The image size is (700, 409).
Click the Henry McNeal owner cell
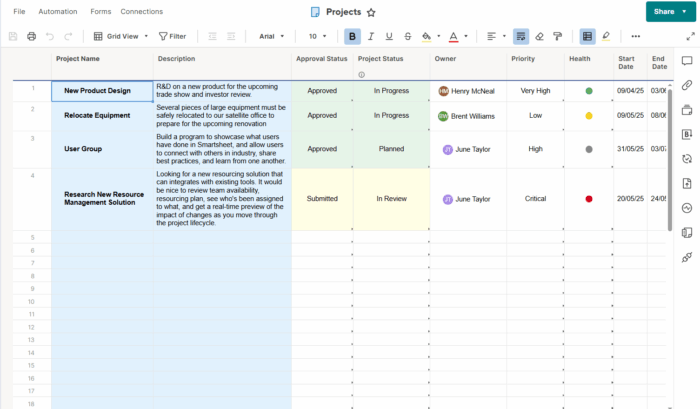pyautogui.click(x=468, y=91)
